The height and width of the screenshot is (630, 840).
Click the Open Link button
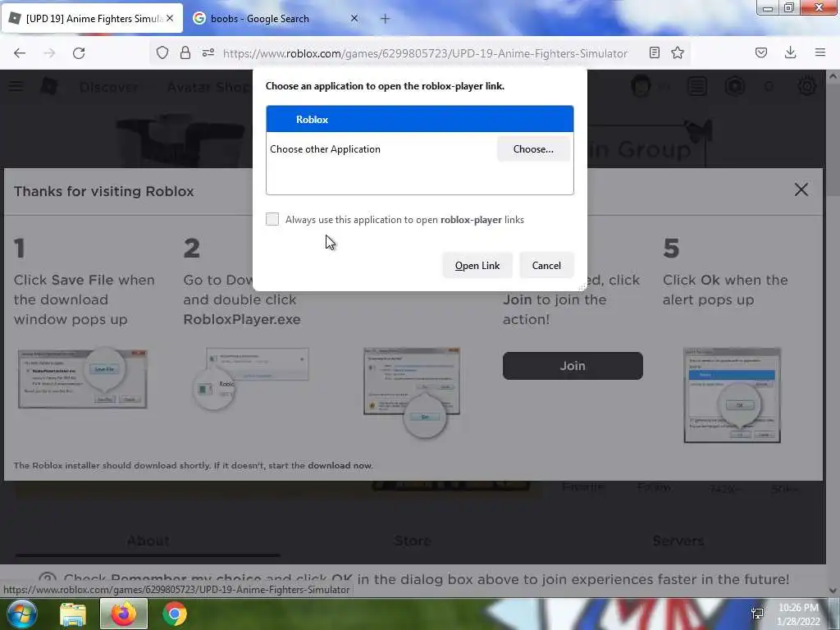477,265
